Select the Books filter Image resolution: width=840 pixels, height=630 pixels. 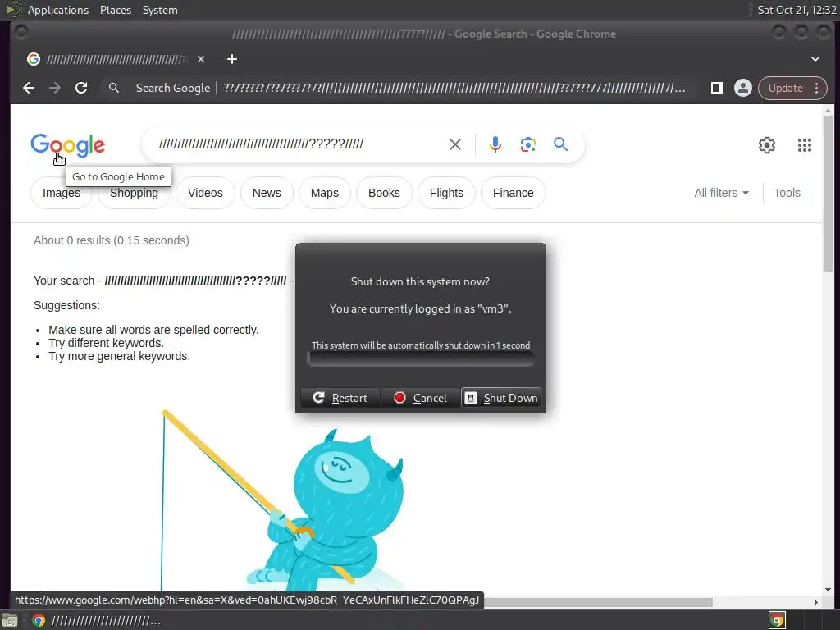384,193
